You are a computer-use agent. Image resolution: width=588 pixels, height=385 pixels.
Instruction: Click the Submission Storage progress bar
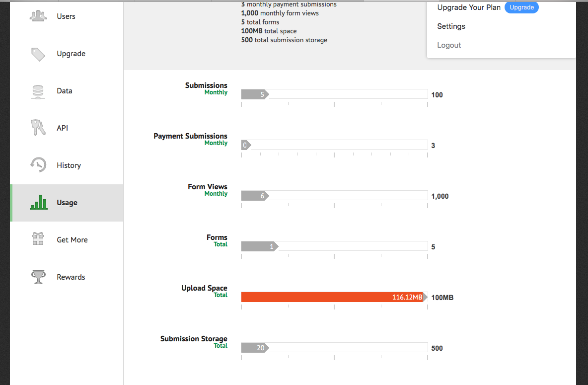334,348
